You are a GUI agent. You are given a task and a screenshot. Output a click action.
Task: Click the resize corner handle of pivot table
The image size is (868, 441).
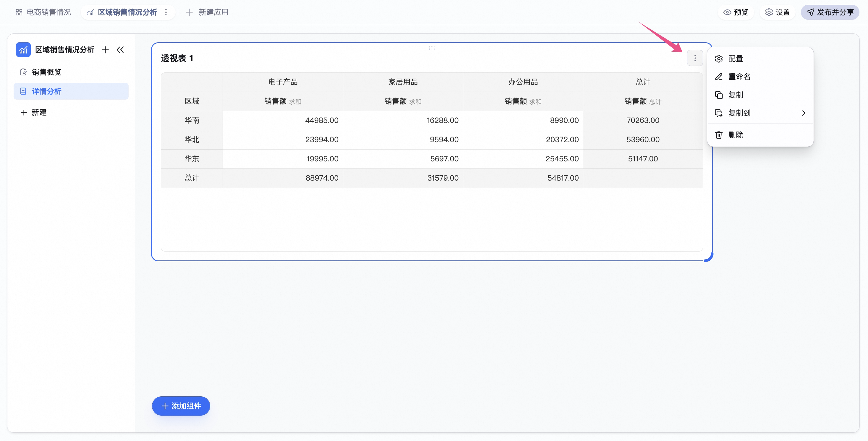[709, 257]
